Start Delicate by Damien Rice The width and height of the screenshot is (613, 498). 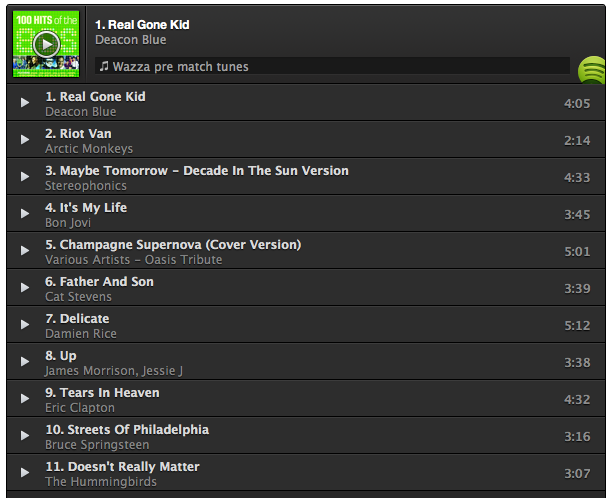[x=25, y=326]
